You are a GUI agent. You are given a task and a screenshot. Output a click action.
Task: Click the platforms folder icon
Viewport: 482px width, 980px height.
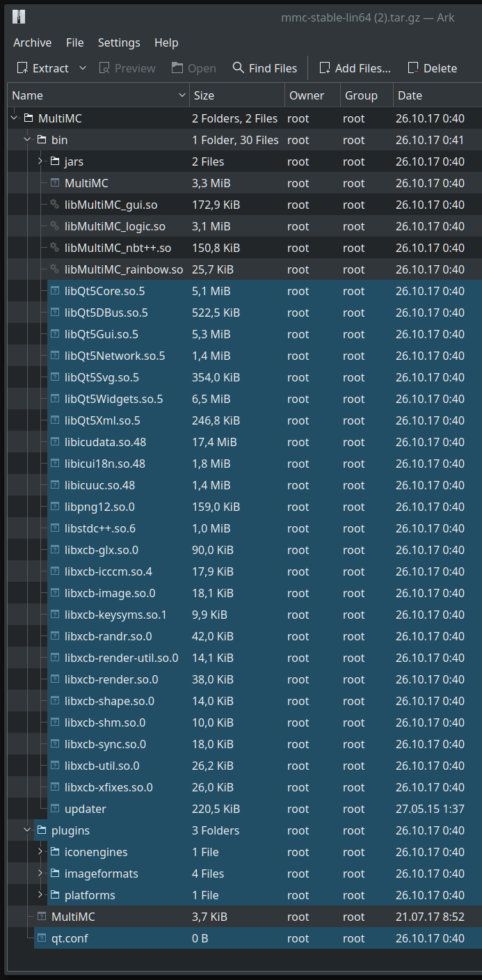coord(55,895)
